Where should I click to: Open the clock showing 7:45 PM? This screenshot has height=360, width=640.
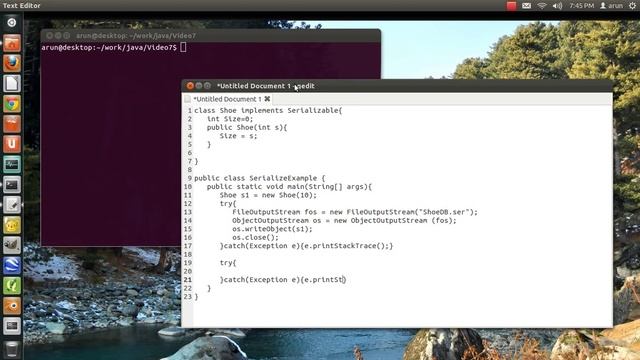582,6
